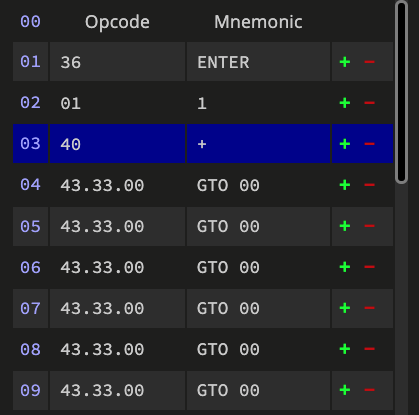Image resolution: width=419 pixels, height=415 pixels.
Task: Add a step after row 08
Action: click(345, 349)
